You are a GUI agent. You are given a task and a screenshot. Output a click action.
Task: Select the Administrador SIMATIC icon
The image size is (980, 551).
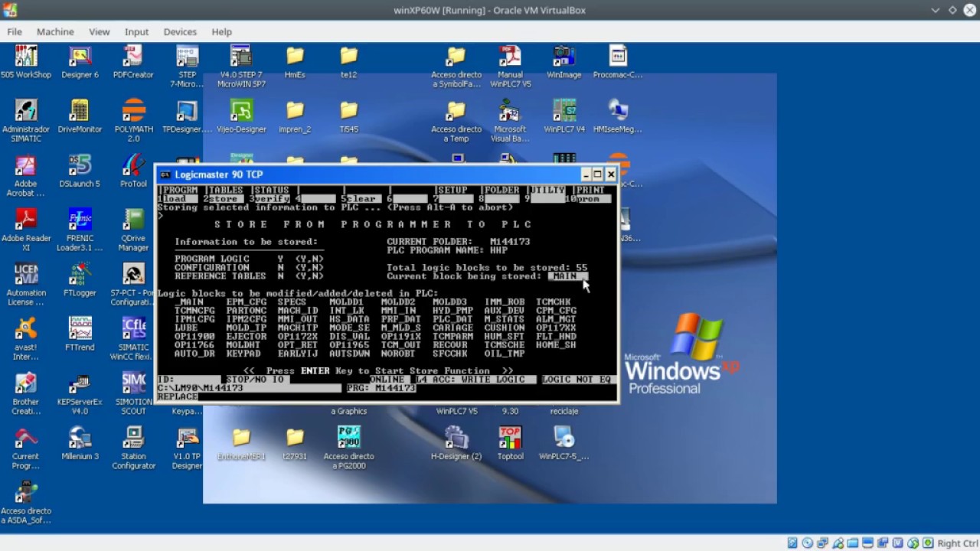click(x=26, y=121)
